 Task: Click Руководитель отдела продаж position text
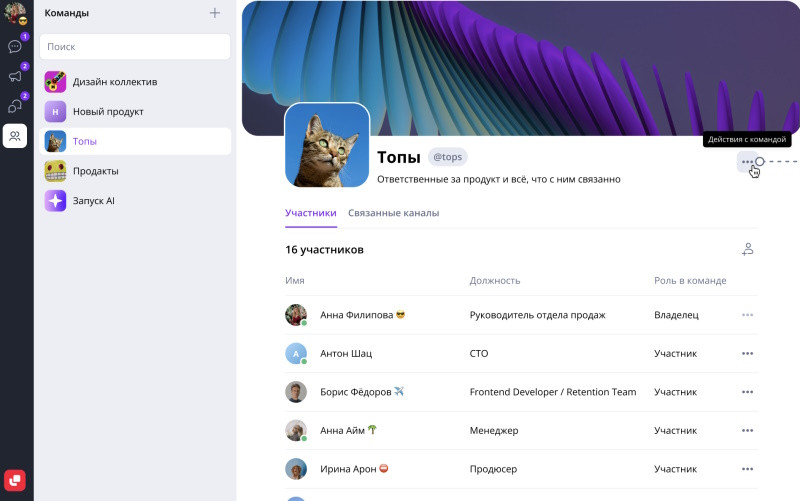[x=538, y=315]
